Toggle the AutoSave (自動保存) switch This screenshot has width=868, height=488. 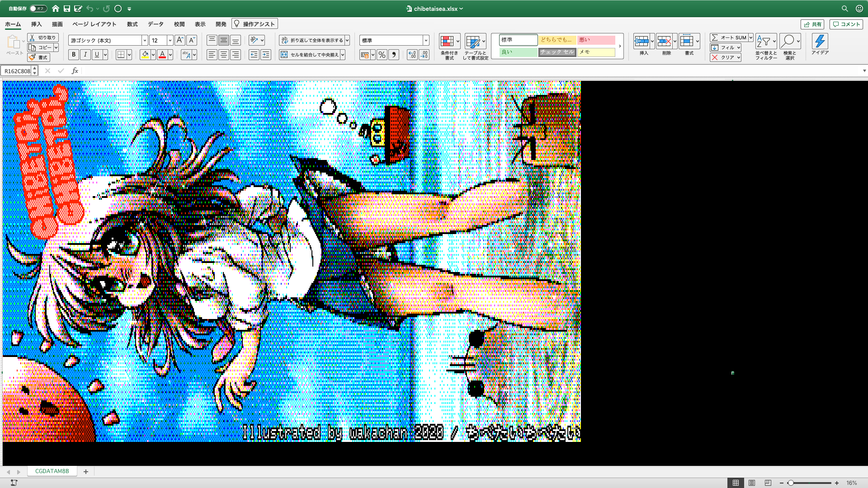(38, 9)
